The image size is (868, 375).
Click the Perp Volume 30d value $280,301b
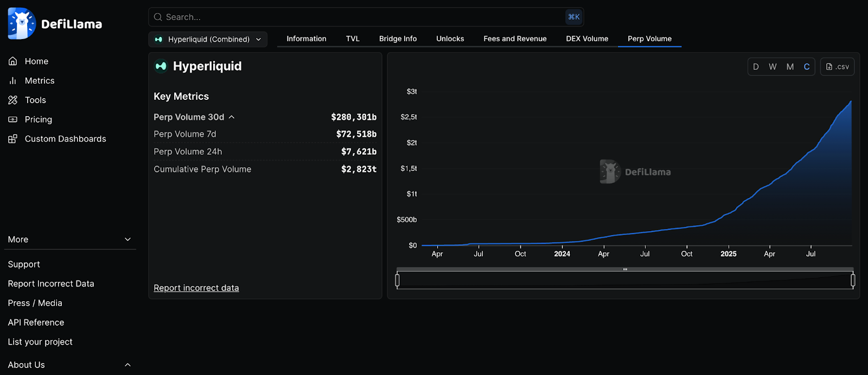coord(354,117)
